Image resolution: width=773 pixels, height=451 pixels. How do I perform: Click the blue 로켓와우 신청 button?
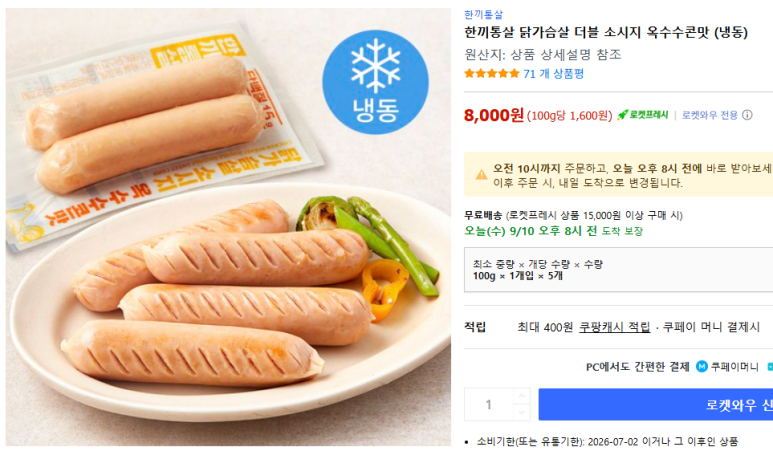pyautogui.click(x=656, y=405)
